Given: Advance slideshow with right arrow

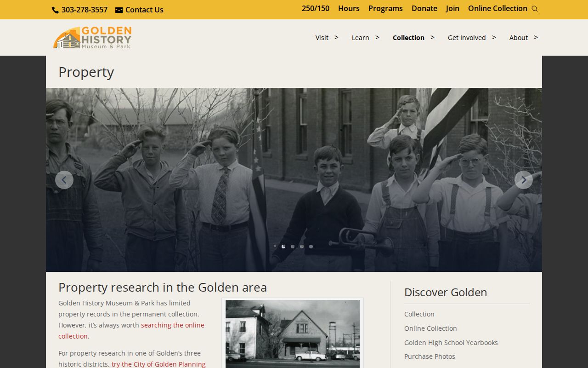Looking at the screenshot, I should pyautogui.click(x=524, y=180).
